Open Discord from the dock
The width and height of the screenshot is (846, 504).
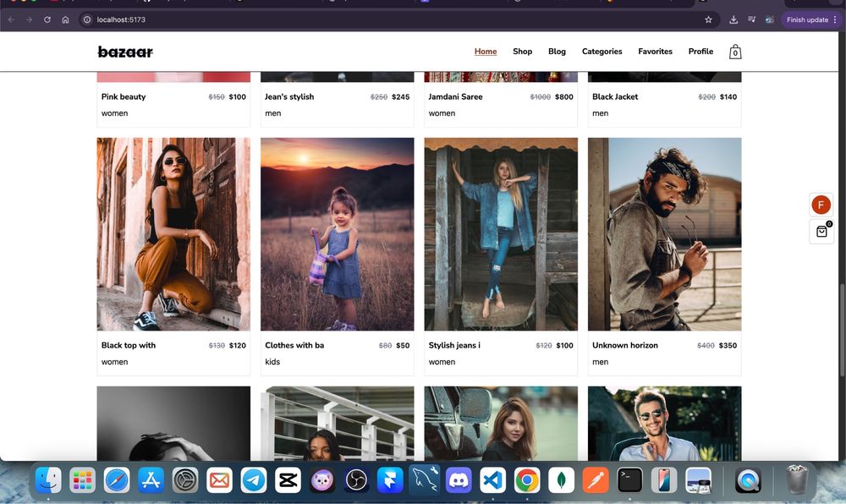coord(459,479)
